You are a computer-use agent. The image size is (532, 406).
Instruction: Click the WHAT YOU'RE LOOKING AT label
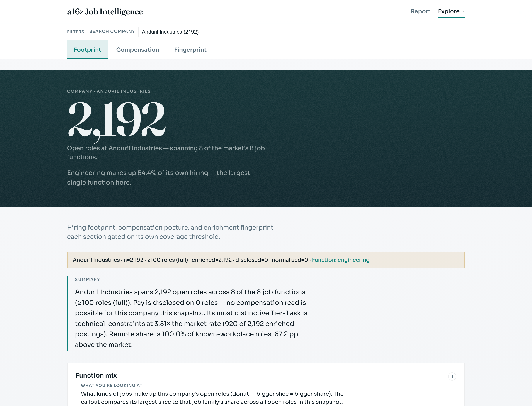coord(112,385)
